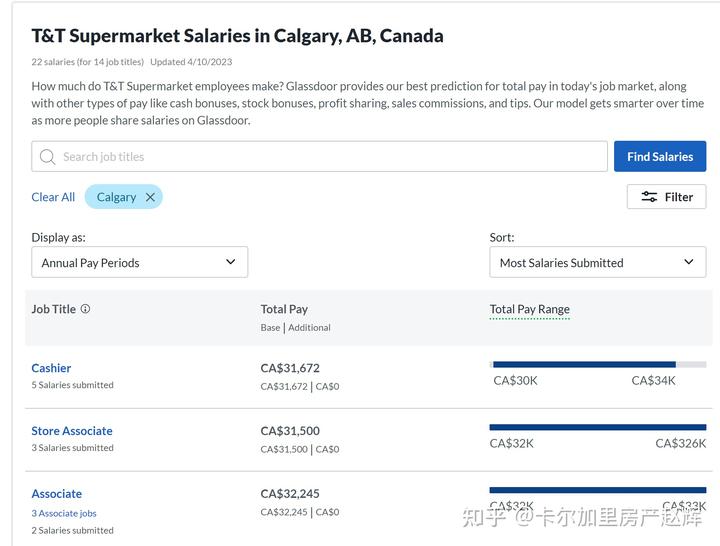Click the Clear All link
This screenshot has height=546, width=720.
[x=53, y=197]
